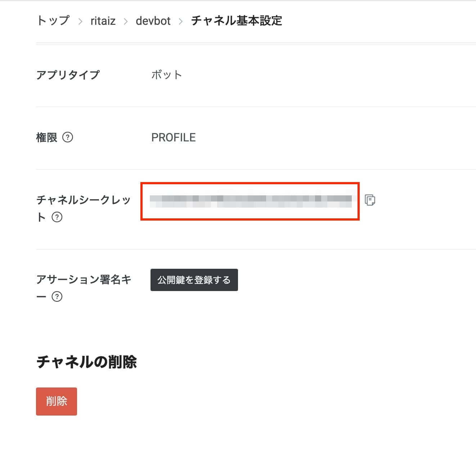Screen dimensions: 476x467
Task: Select the blurred channel secret value
Action: 251,201
